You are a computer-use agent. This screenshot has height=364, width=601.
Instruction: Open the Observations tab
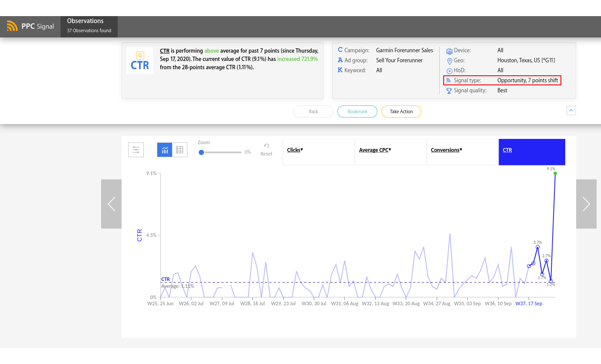click(x=89, y=27)
